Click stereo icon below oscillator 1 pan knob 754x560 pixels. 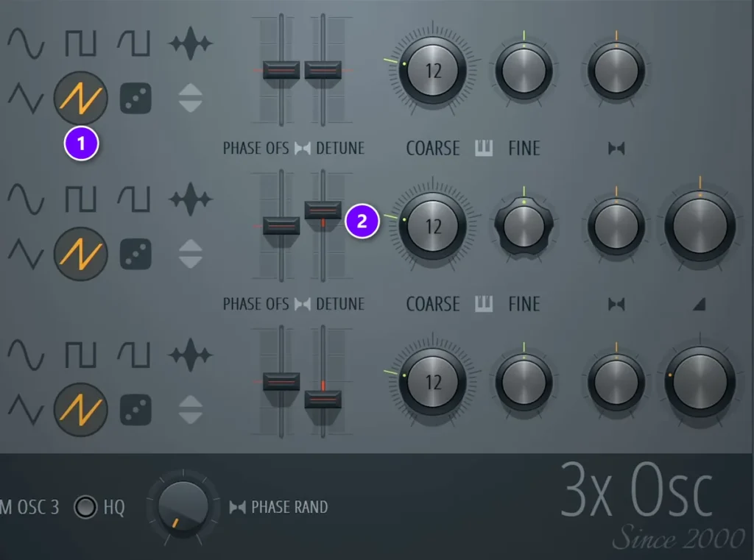tap(616, 148)
